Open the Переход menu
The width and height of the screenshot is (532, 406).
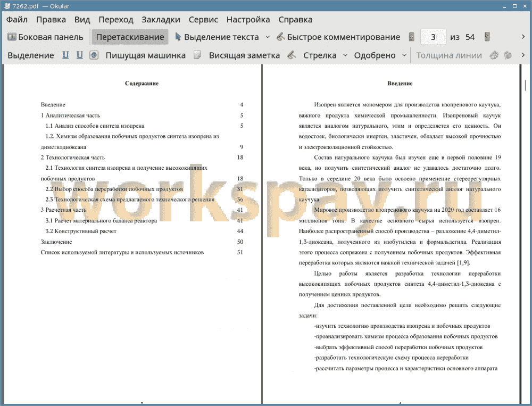point(115,20)
